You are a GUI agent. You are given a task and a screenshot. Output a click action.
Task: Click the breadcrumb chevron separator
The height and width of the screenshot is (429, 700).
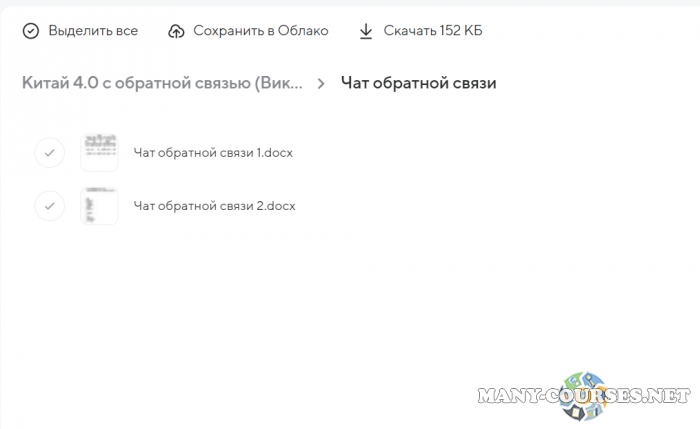click(321, 84)
